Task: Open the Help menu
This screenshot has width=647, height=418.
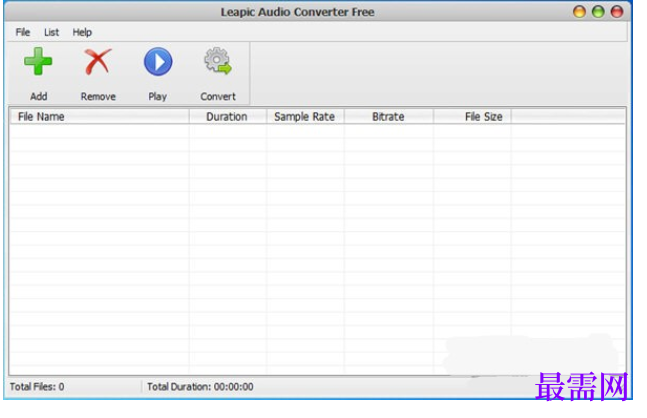Action: [82, 32]
